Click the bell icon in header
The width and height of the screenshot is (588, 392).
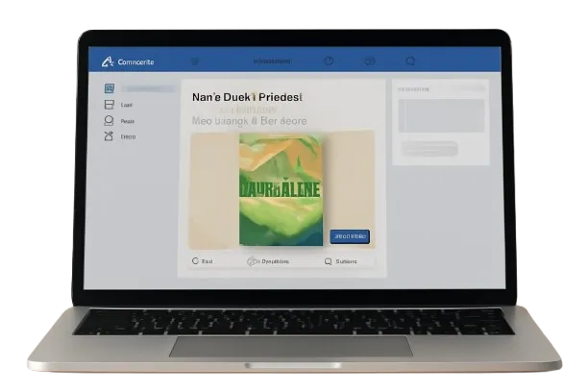coord(410,61)
